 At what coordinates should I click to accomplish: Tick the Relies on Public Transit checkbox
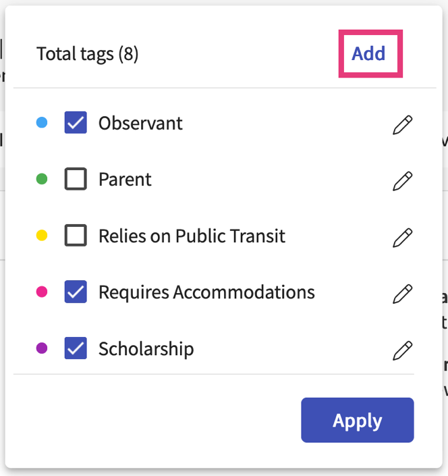click(76, 236)
